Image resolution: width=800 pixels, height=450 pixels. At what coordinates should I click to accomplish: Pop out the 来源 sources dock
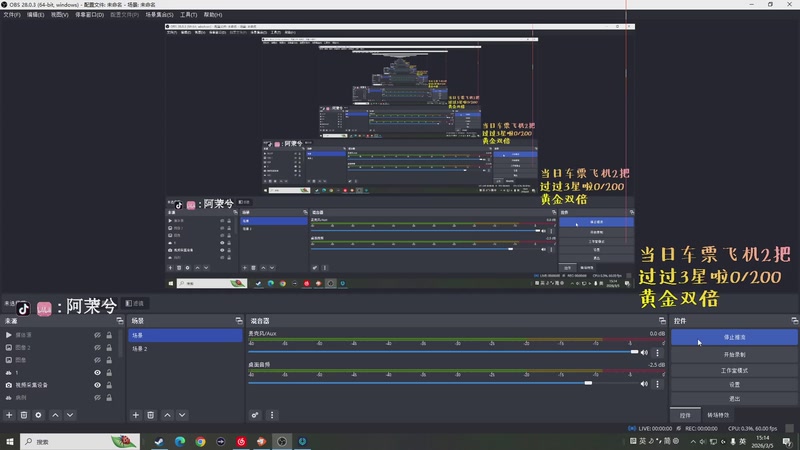120,320
